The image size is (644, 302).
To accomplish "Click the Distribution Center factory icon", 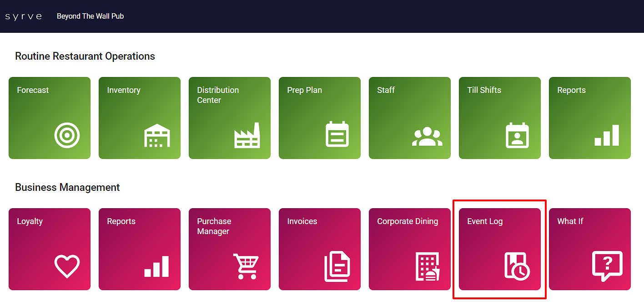I will (x=247, y=135).
